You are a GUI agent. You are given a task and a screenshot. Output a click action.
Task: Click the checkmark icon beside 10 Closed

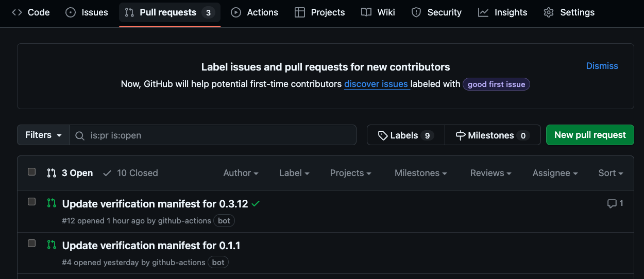[x=107, y=173]
